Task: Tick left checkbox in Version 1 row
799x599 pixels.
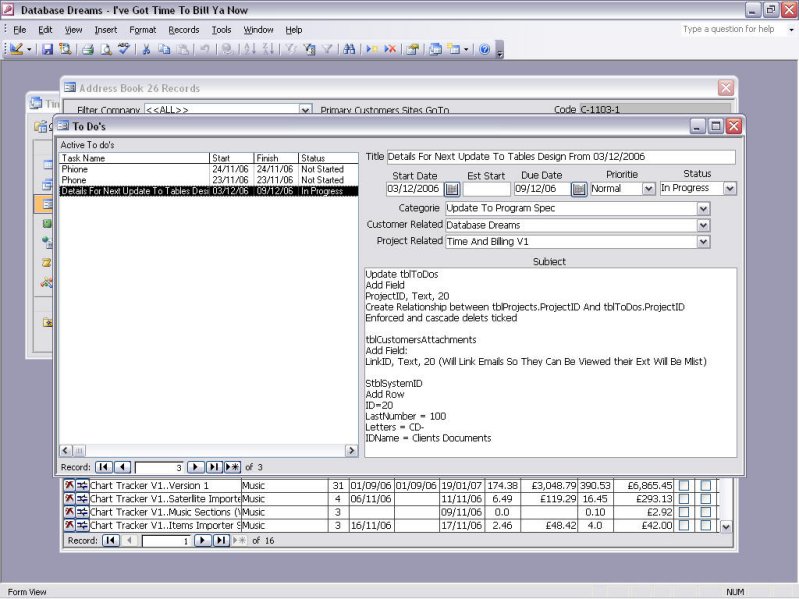Action: 684,486
